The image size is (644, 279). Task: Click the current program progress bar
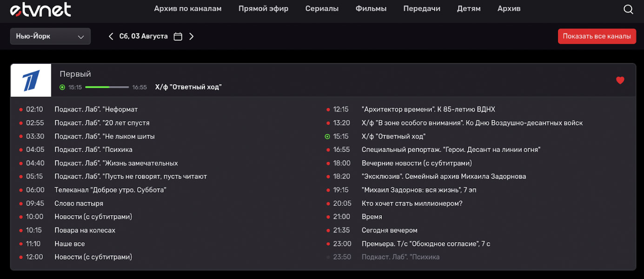(x=107, y=86)
